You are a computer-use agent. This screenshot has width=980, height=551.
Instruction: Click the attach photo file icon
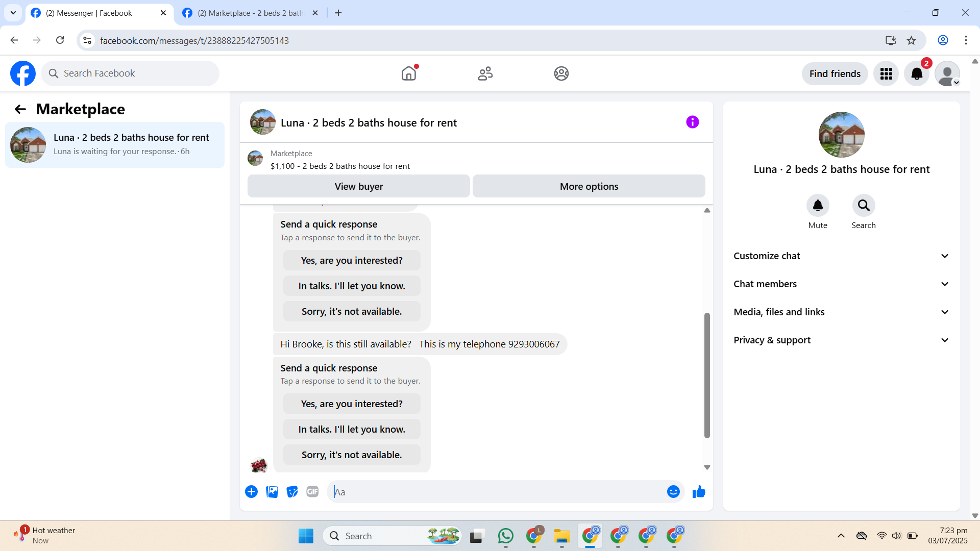pos(272,492)
